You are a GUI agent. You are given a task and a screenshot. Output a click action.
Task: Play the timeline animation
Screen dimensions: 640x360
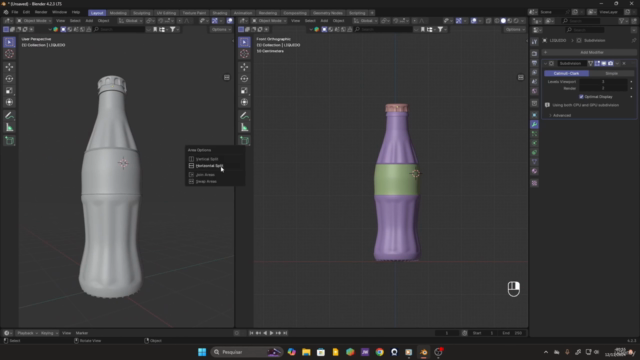coord(271,333)
